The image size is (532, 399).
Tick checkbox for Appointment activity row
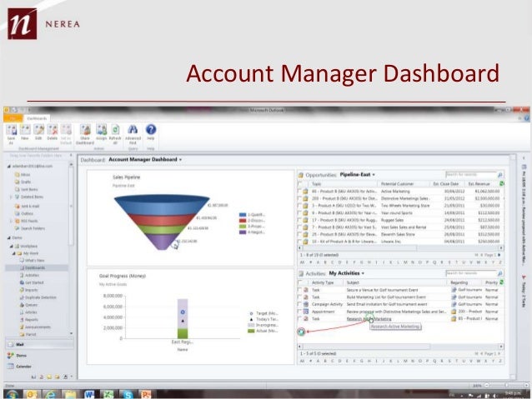[x=299, y=312]
